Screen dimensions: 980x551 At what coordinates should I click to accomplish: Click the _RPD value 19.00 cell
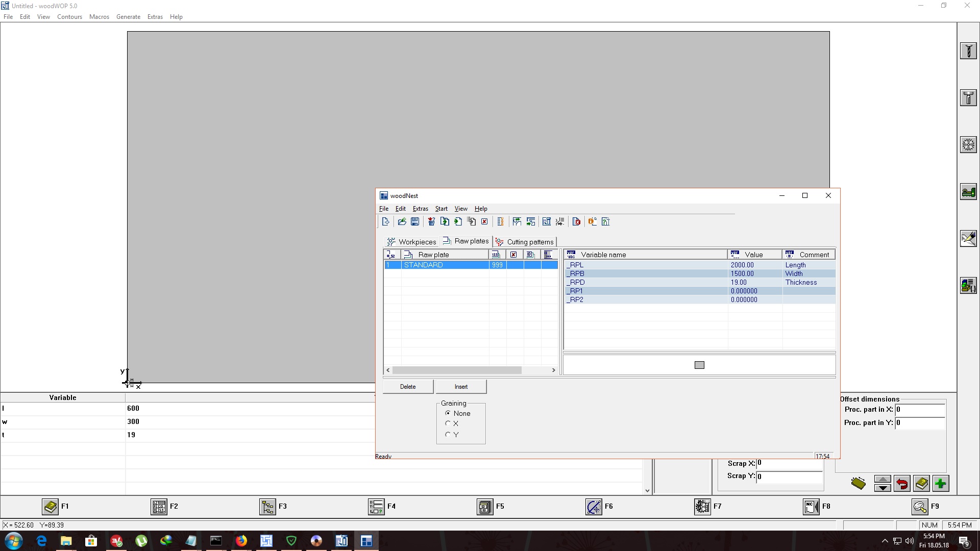tap(755, 282)
